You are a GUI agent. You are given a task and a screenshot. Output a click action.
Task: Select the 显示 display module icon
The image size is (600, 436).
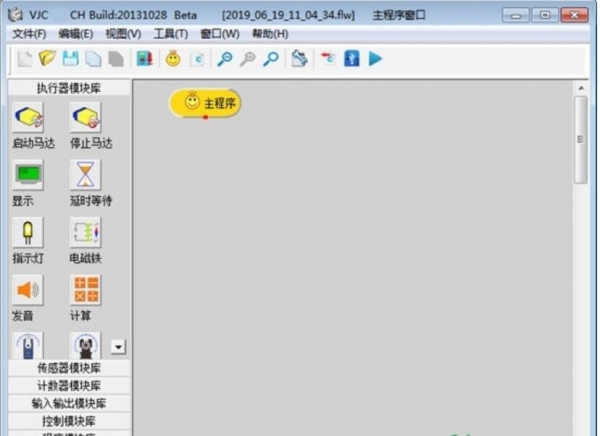(x=28, y=175)
